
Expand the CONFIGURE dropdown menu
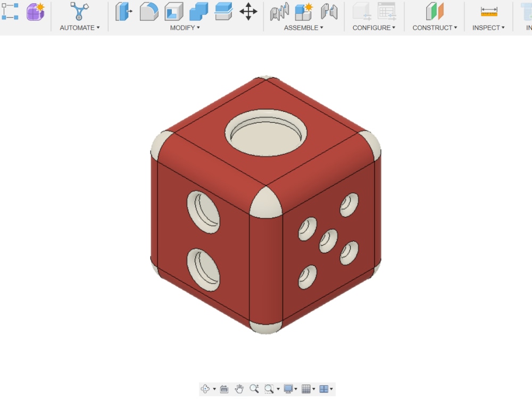(374, 28)
